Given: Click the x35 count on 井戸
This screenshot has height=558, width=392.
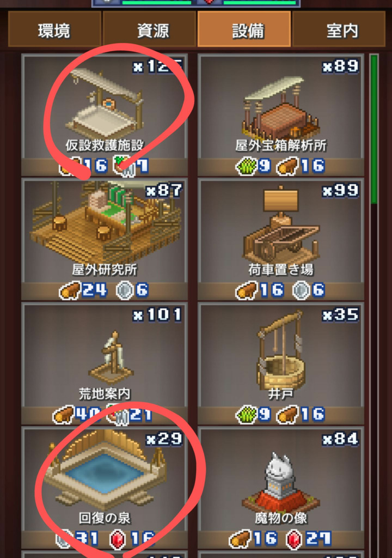Looking at the screenshot, I should (340, 315).
